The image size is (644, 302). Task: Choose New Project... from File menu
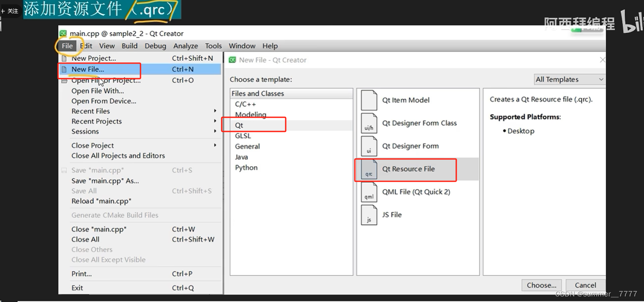(140, 58)
